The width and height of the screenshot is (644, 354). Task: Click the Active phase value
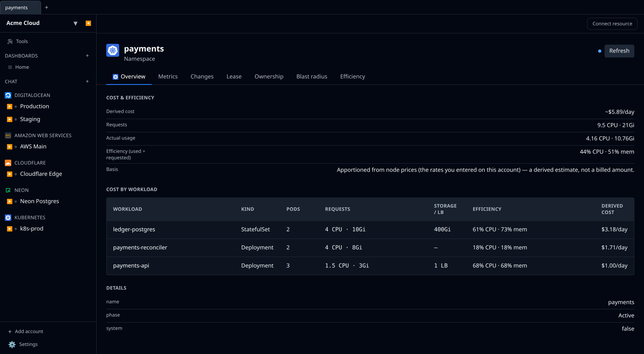click(626, 316)
